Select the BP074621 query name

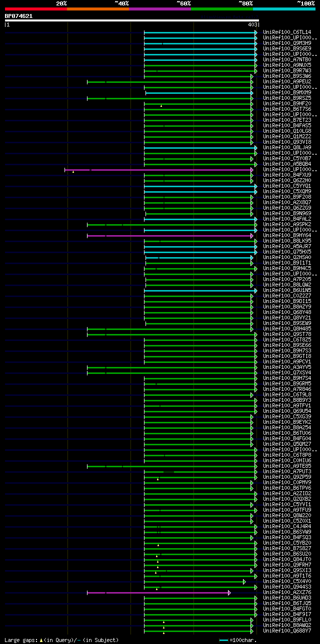pos(18,16)
